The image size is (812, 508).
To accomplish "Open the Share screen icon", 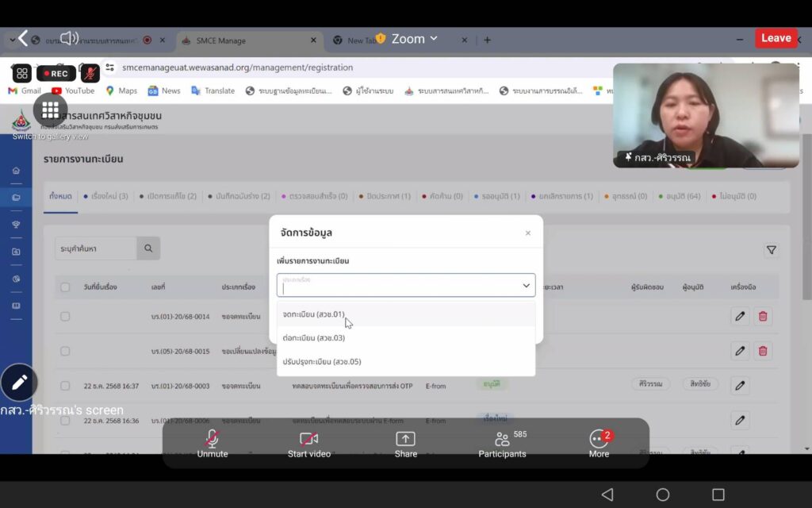I will pyautogui.click(x=405, y=439).
